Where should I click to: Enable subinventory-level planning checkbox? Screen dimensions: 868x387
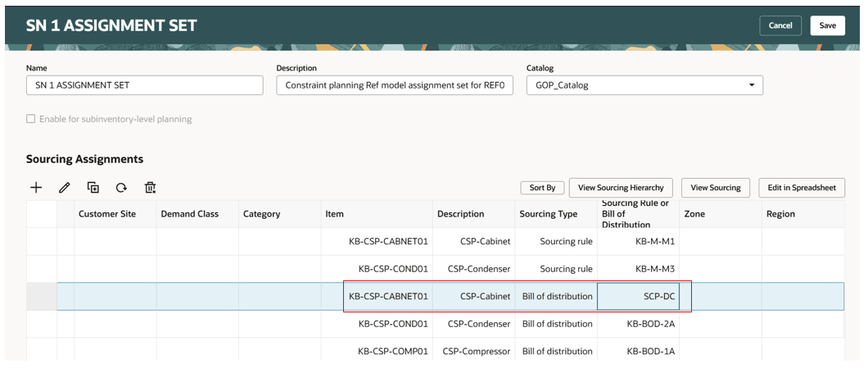pyautogui.click(x=31, y=119)
